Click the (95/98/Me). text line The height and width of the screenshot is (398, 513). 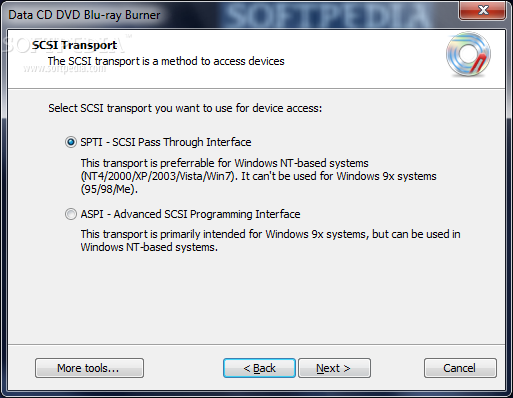click(109, 189)
